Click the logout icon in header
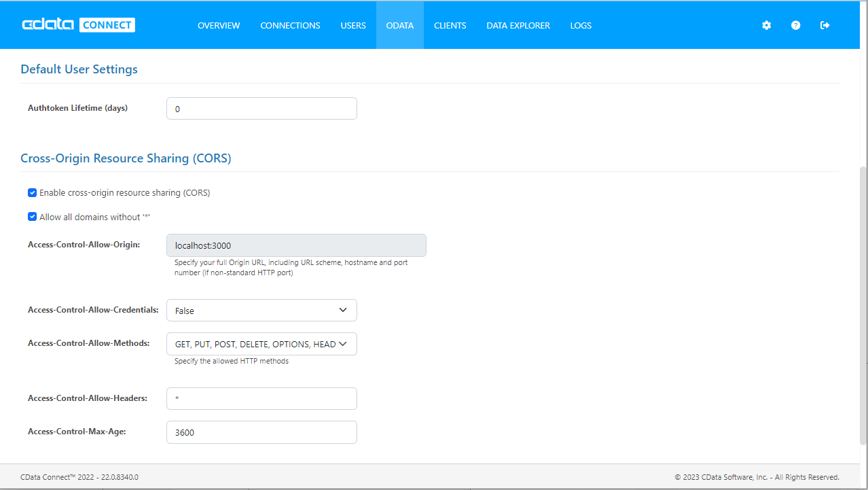 click(825, 25)
